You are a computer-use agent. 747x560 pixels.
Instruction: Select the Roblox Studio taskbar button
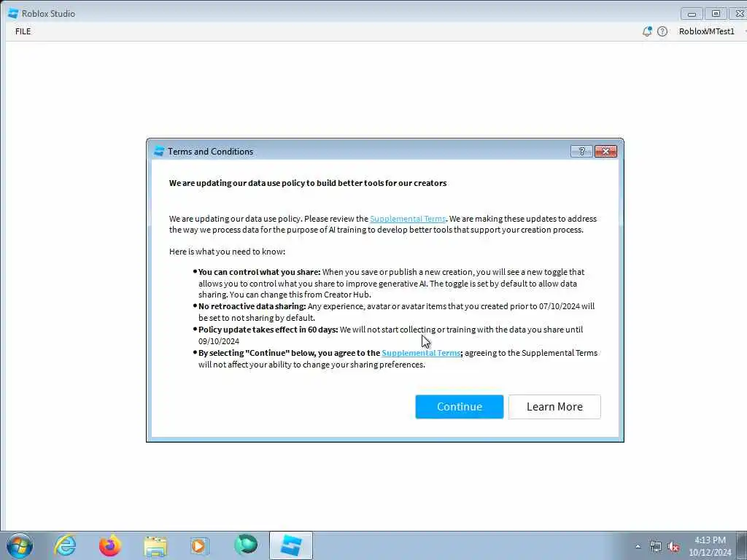291,545
